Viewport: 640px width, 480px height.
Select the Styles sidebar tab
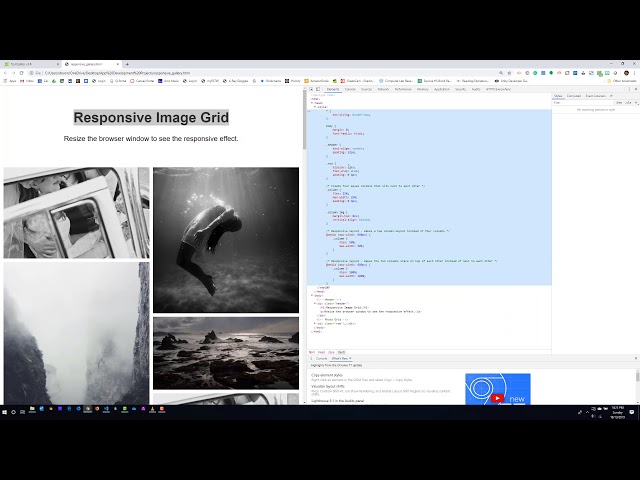click(x=558, y=96)
